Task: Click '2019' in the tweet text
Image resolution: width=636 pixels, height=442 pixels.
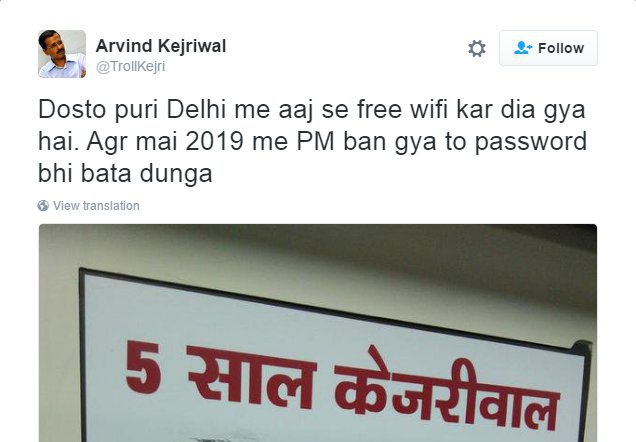Action: [x=214, y=142]
